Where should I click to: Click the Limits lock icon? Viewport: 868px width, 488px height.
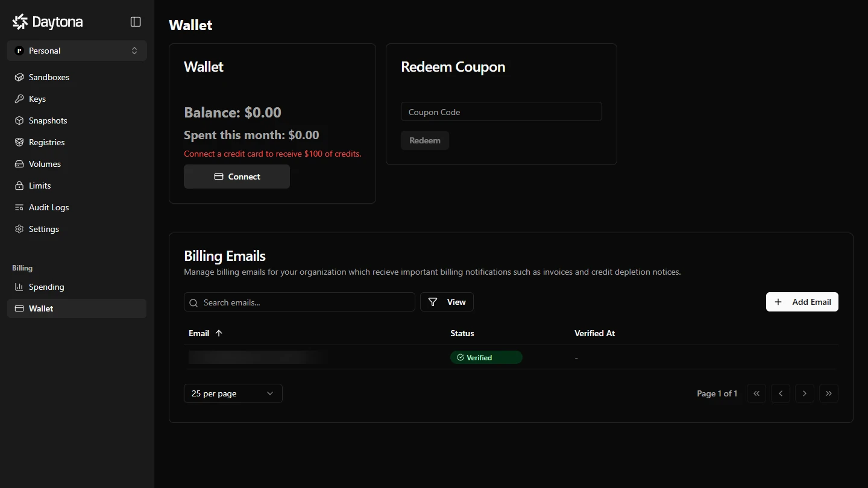(x=19, y=186)
